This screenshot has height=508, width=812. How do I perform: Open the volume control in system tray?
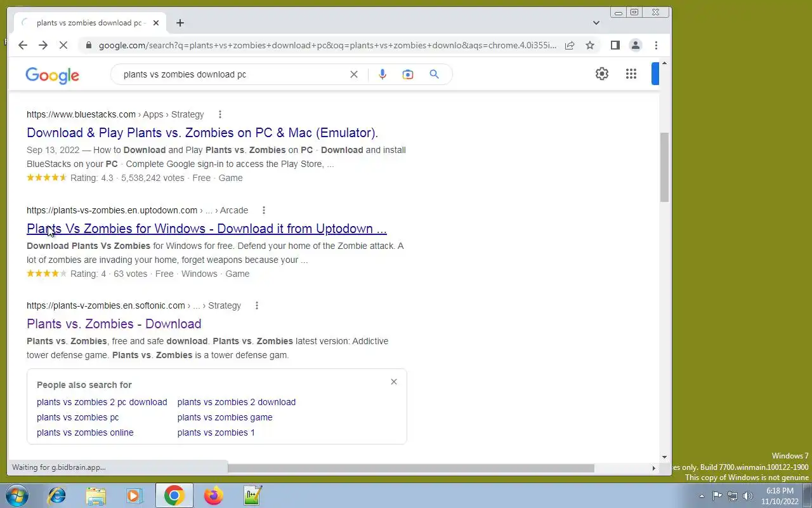point(748,496)
